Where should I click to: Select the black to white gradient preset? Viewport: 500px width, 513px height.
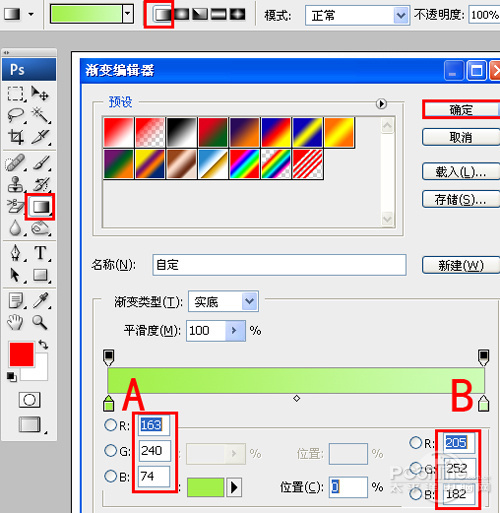tap(182, 132)
